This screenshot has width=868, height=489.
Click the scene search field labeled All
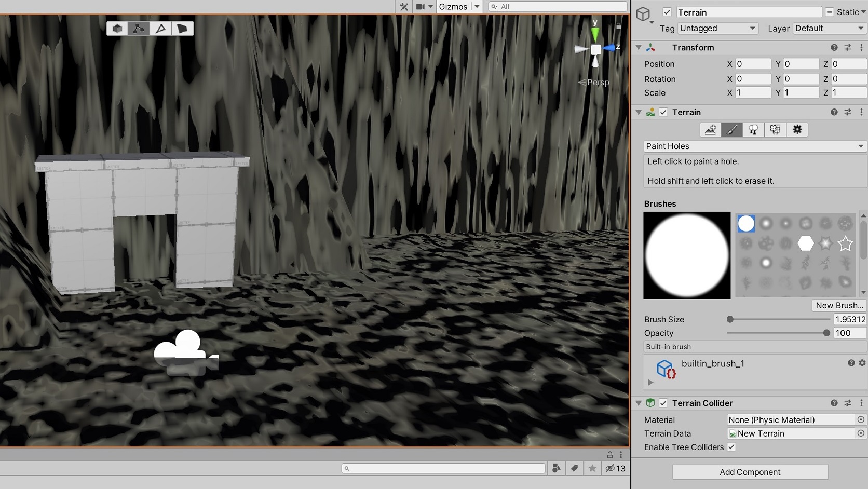[x=558, y=7]
